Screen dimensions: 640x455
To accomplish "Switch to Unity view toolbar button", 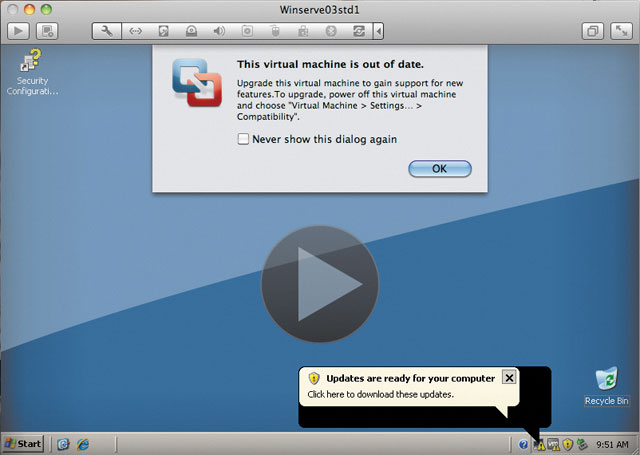I will click(x=593, y=31).
